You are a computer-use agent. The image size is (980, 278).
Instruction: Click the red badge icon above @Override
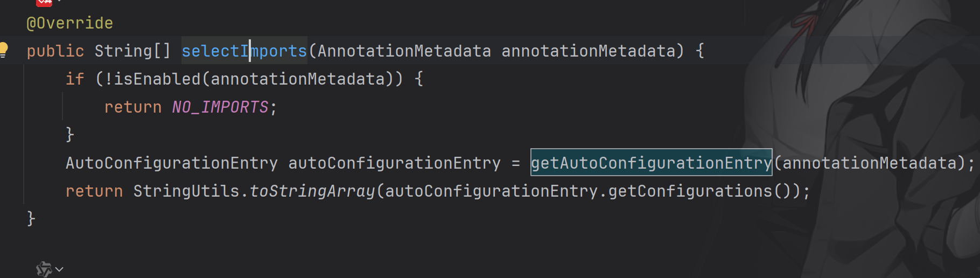[44, 2]
